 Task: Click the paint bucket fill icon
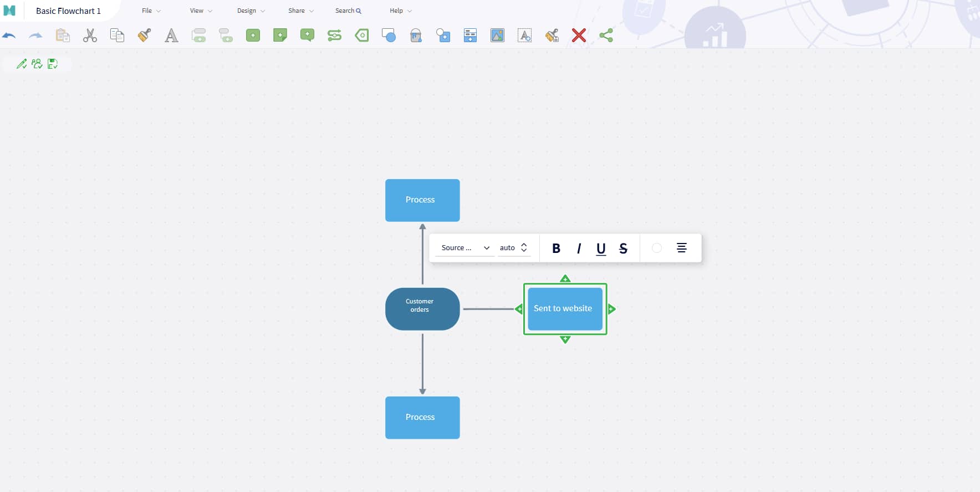416,35
